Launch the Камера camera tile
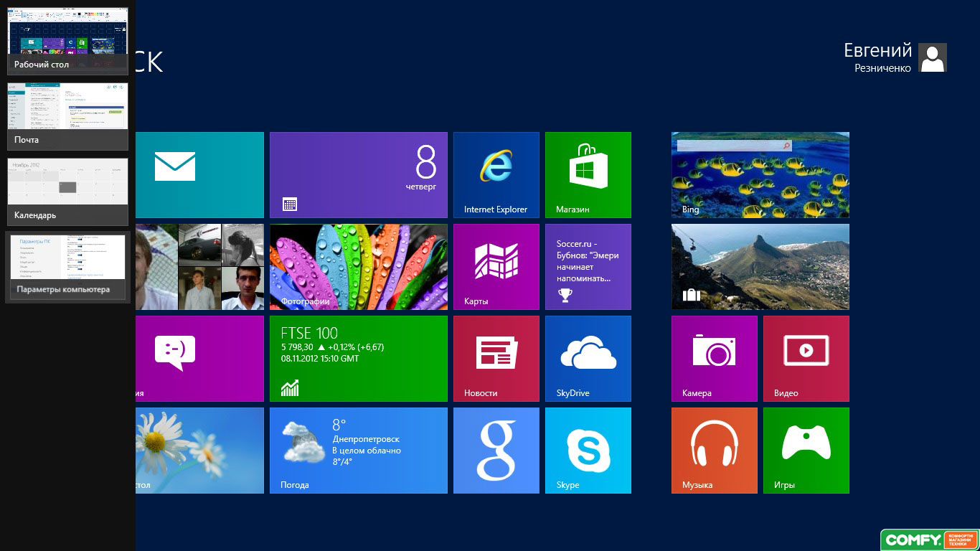 pos(715,359)
